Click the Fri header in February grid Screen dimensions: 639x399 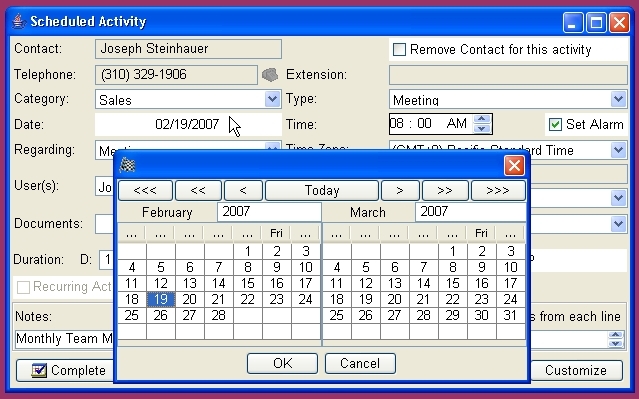click(276, 233)
